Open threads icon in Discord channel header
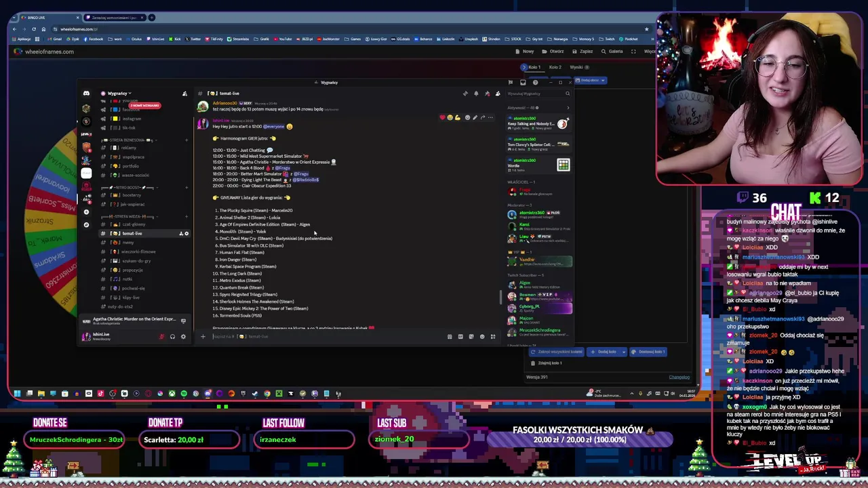 tap(465, 94)
